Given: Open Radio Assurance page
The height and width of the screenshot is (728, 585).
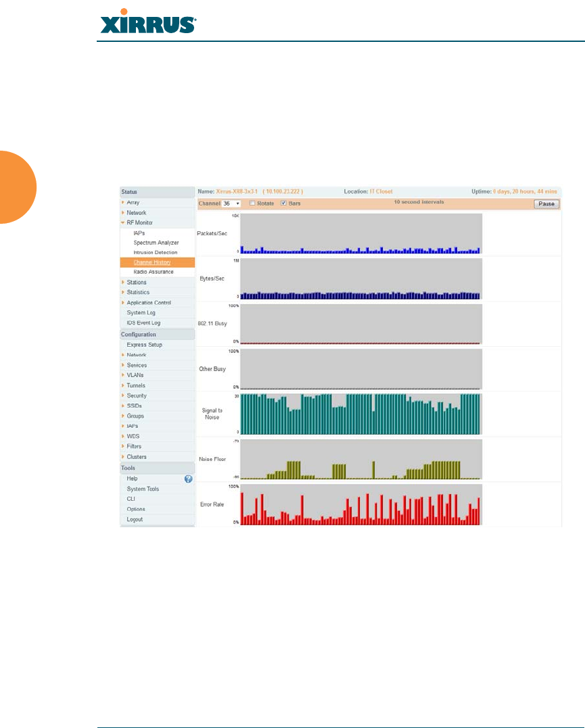Looking at the screenshot, I should (154, 272).
